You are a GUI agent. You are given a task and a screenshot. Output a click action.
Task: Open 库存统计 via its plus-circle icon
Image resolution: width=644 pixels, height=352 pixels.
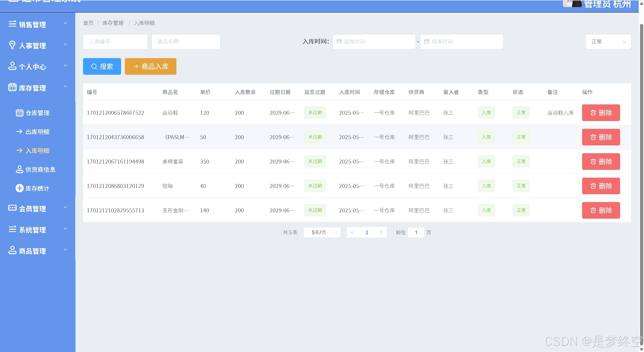[20, 188]
